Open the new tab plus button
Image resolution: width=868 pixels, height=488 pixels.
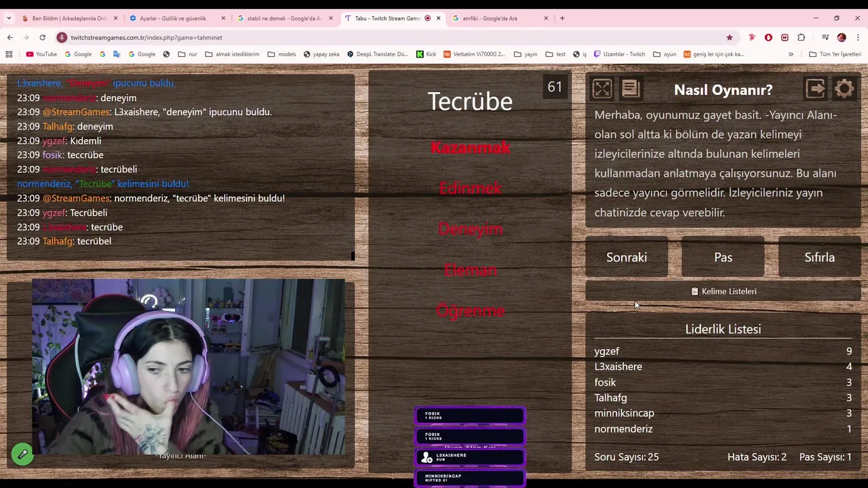pyautogui.click(x=562, y=18)
